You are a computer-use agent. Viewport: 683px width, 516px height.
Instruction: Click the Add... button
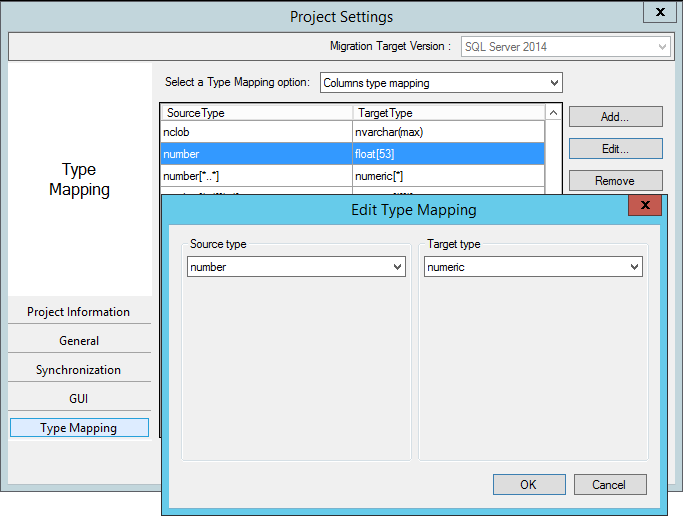615,117
